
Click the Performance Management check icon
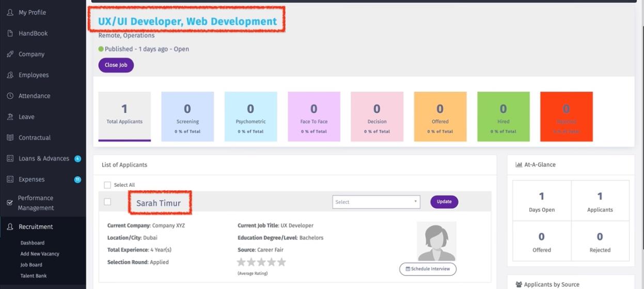click(10, 203)
